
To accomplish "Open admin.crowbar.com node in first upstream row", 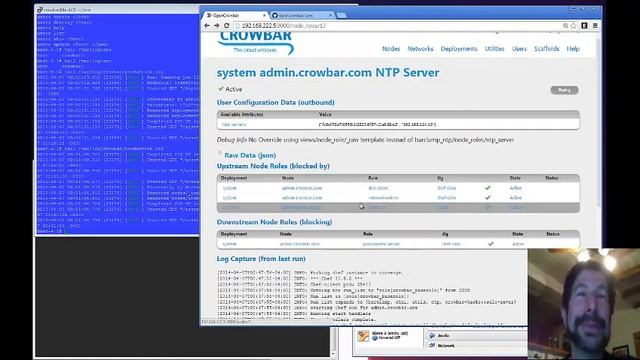I will point(302,188).
